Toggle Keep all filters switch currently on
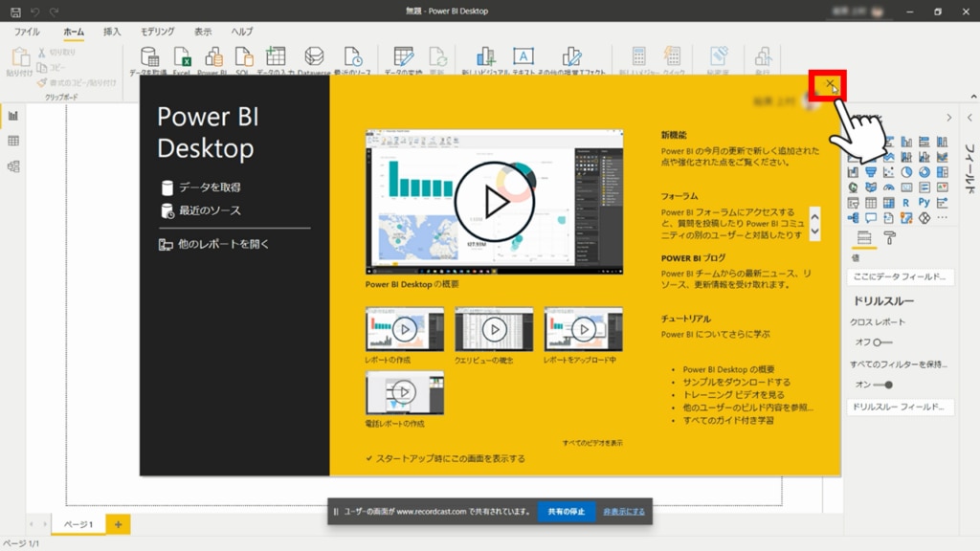This screenshot has width=980, height=551. (x=883, y=385)
